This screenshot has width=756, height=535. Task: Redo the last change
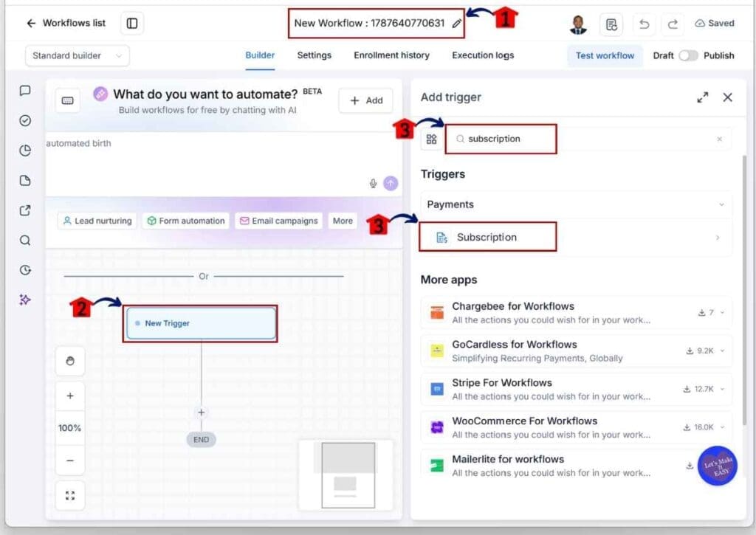[x=673, y=24]
